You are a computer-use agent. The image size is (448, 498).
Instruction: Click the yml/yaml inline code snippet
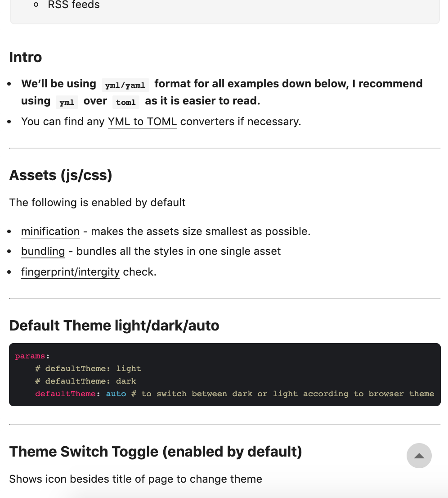[125, 85]
